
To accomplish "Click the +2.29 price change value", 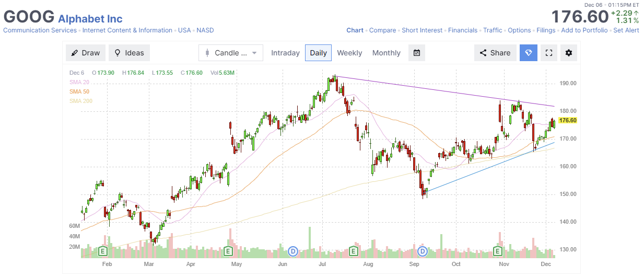I will click(x=625, y=12).
